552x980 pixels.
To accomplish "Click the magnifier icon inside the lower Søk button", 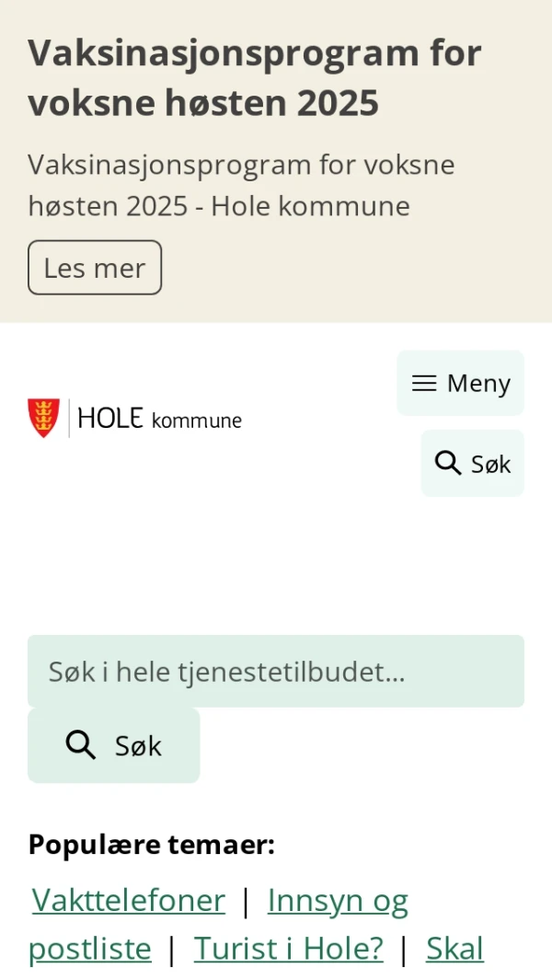I will pos(80,745).
